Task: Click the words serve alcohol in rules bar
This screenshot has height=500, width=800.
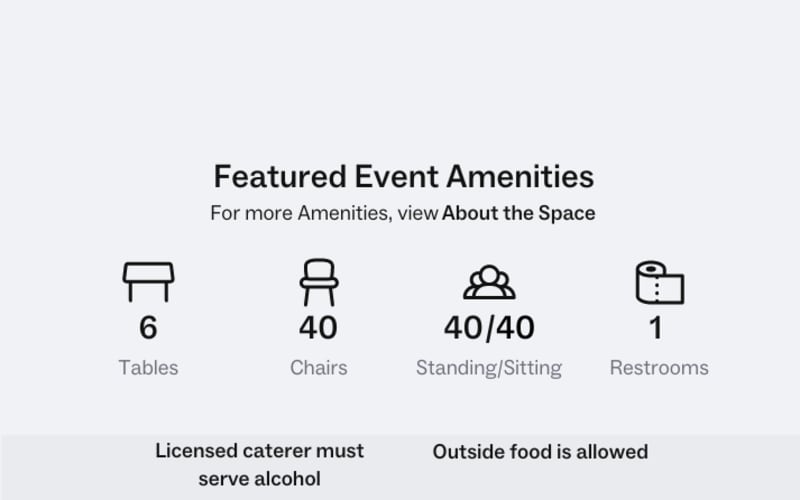Action: click(260, 479)
